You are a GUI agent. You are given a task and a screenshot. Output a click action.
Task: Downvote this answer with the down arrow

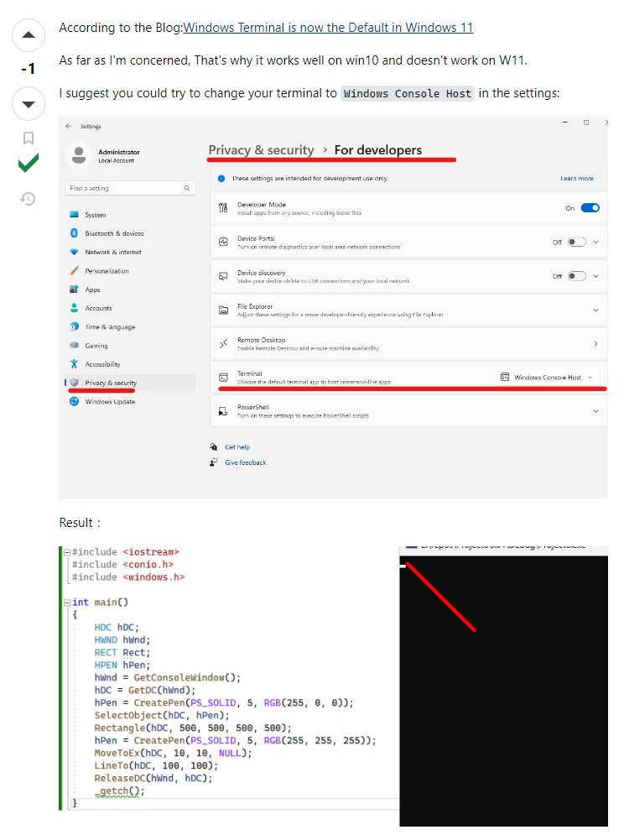[29, 103]
